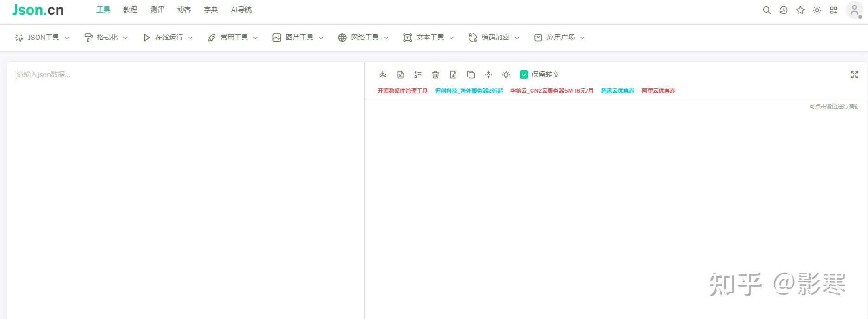Open the 图片工具 dropdown
Screen dimensions: 868x319
(x=298, y=38)
